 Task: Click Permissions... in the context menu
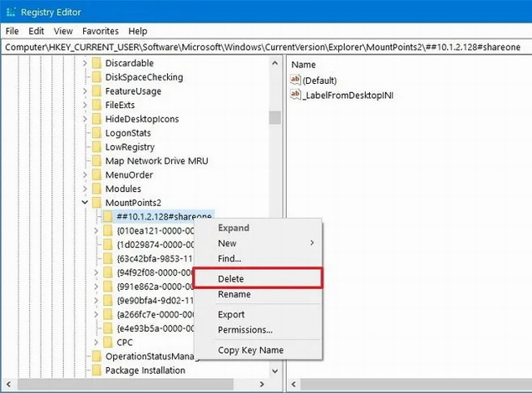click(x=244, y=330)
